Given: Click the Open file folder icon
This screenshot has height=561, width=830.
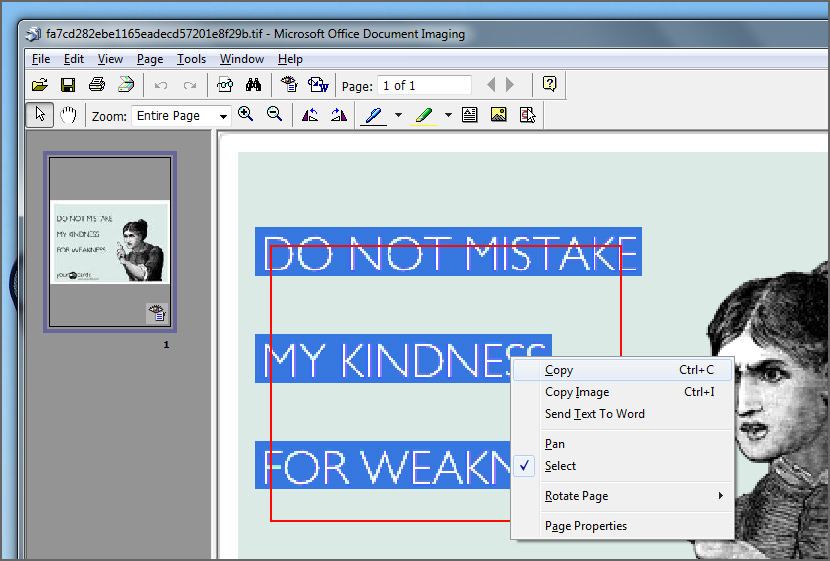Looking at the screenshot, I should point(40,85).
